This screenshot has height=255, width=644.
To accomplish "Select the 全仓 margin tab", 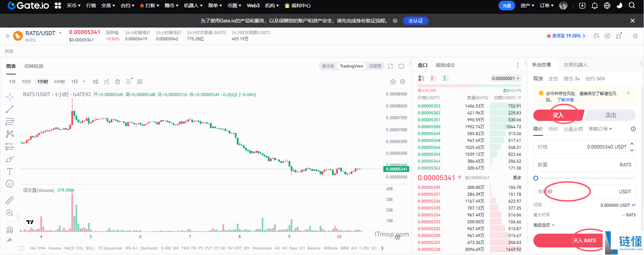I will [553, 79].
